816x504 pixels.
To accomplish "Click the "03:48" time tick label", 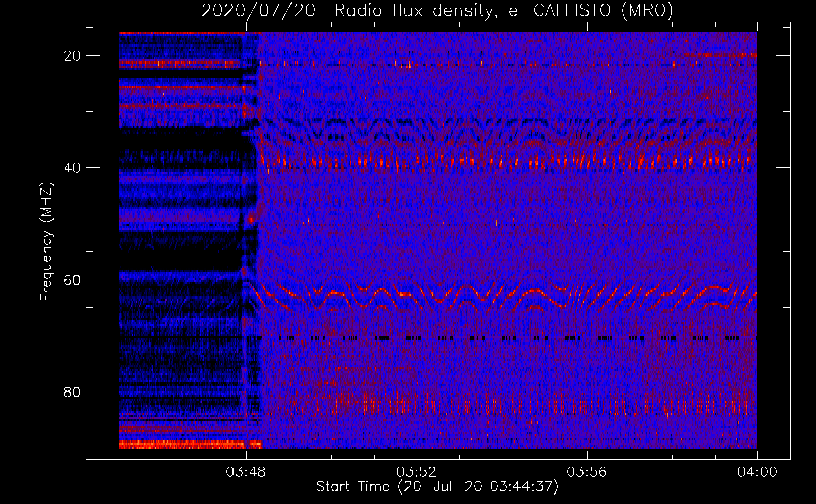I will point(246,472).
